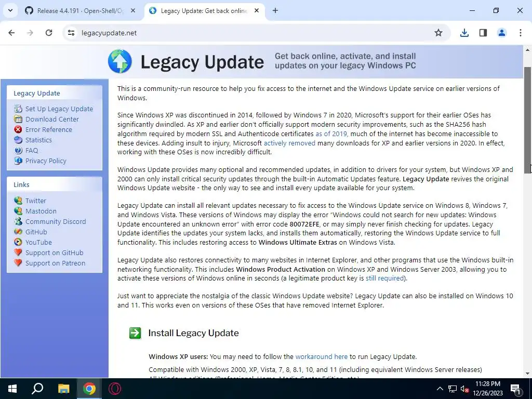Click the network tray icon

coord(453,389)
